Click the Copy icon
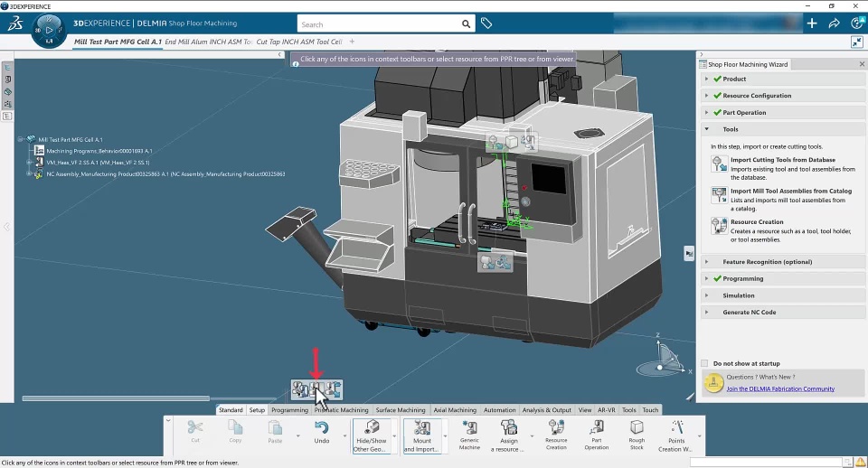 click(235, 427)
